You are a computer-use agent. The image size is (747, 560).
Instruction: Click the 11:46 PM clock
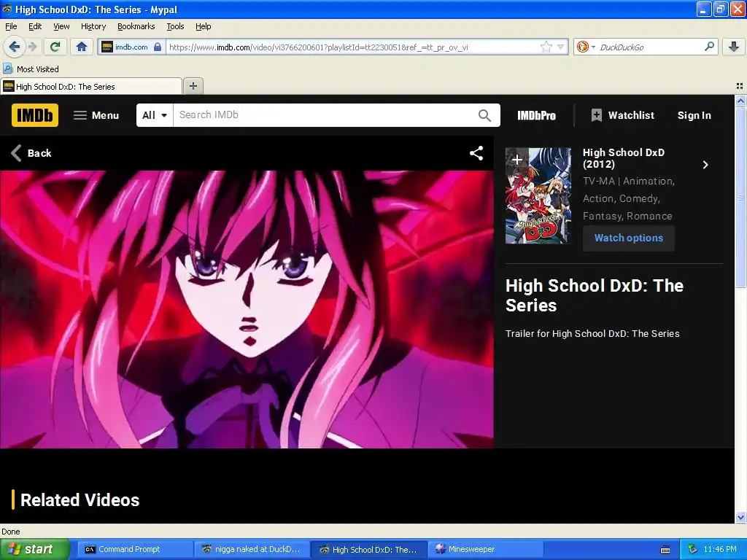coord(720,549)
